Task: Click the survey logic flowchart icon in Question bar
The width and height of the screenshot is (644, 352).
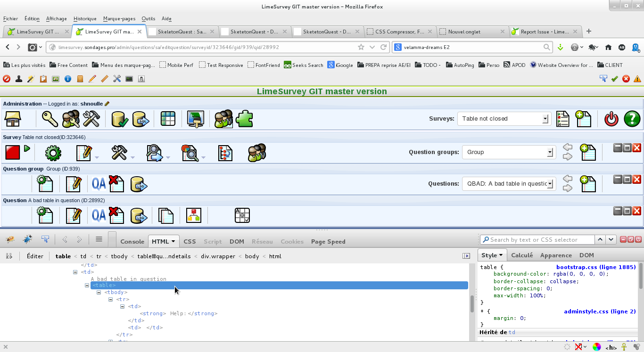Action: point(194,216)
